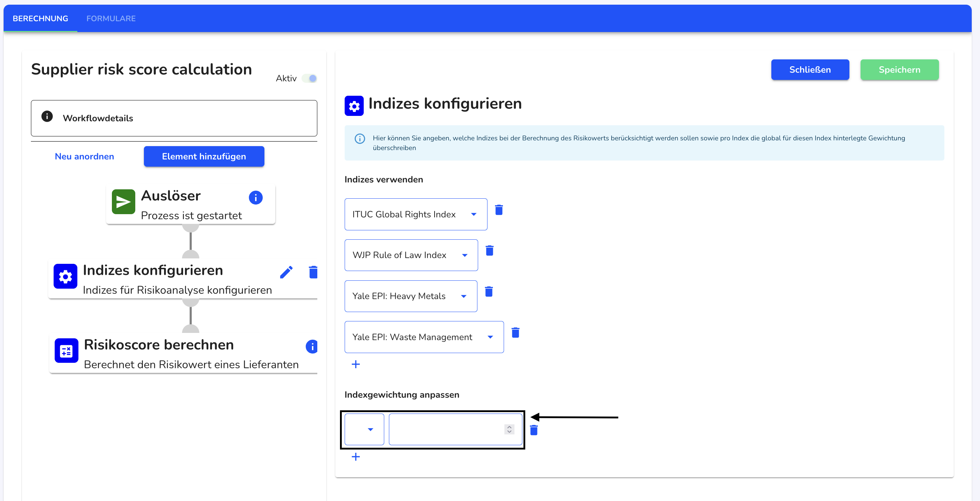This screenshot has width=980, height=501.
Task: Delete the Indizes konfigurieren workflow step
Action: tap(313, 272)
